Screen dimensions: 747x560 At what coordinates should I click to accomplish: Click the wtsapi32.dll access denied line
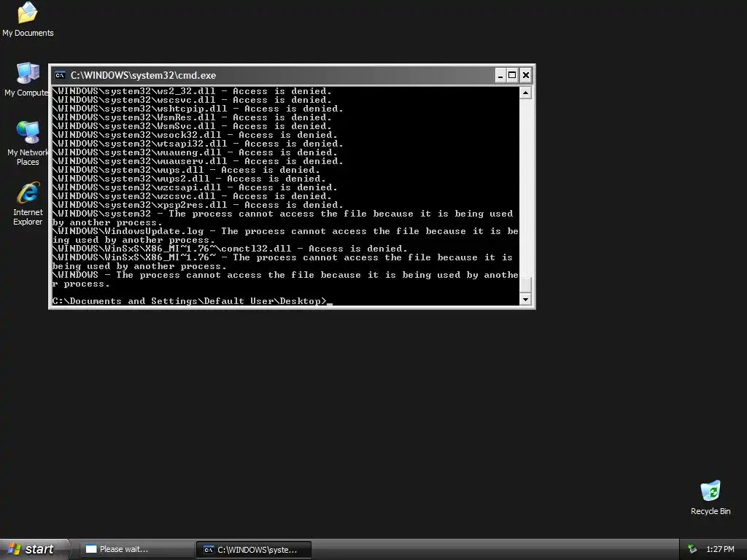tap(198, 144)
